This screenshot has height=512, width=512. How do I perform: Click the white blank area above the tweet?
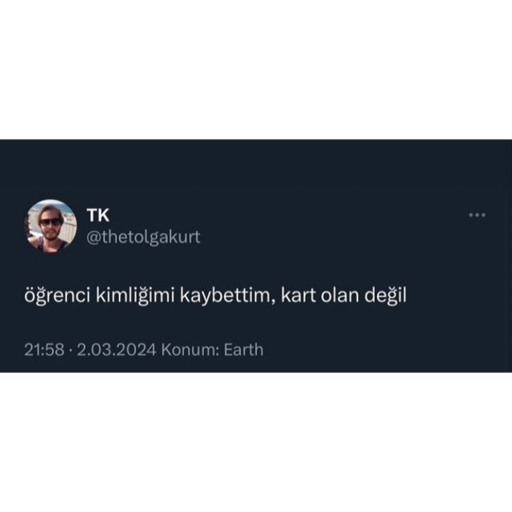(256, 70)
